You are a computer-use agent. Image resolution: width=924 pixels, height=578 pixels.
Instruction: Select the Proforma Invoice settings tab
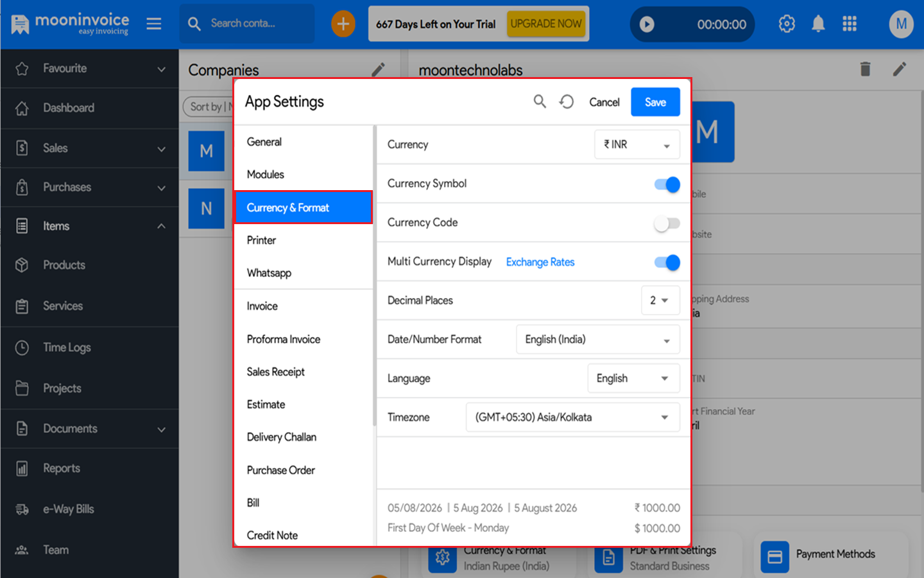point(304,339)
